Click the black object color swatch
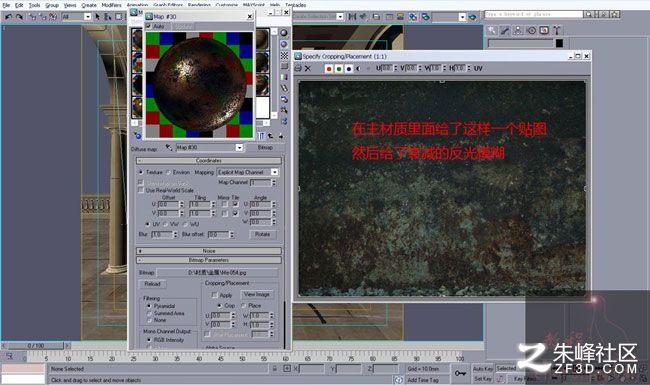The image size is (650, 385). click(559, 43)
